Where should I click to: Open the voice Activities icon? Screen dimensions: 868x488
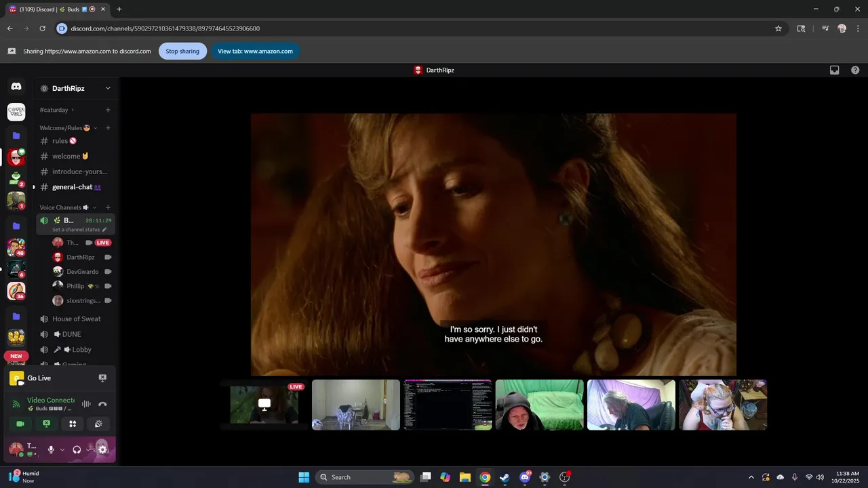coord(73,424)
